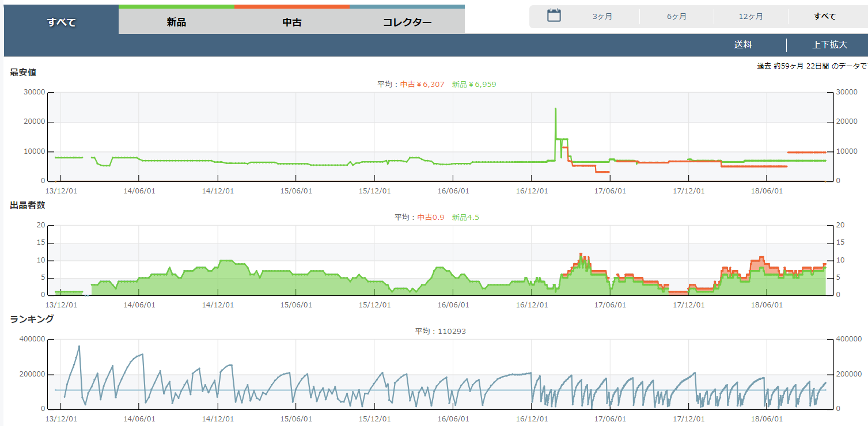The height and width of the screenshot is (426, 868).
Task: Toggle the 送料 option
Action: tap(742, 45)
